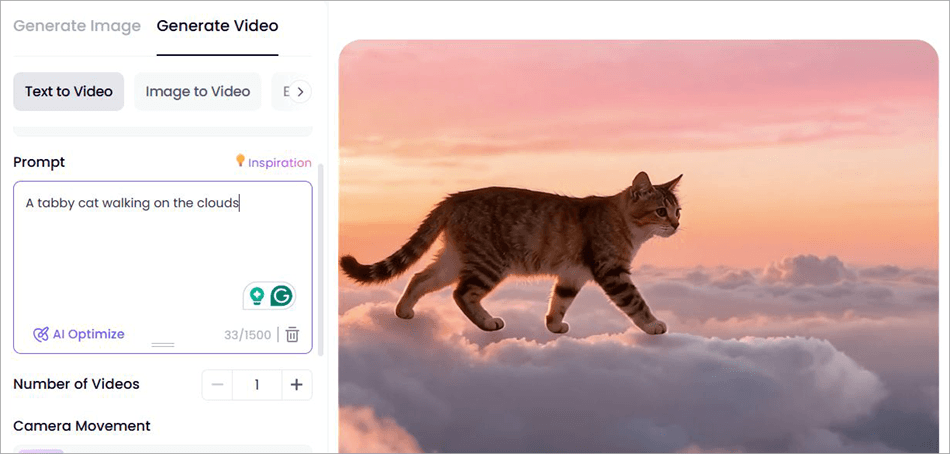Click the left panel scrollbar
This screenshot has width=950, height=454.
click(x=321, y=261)
